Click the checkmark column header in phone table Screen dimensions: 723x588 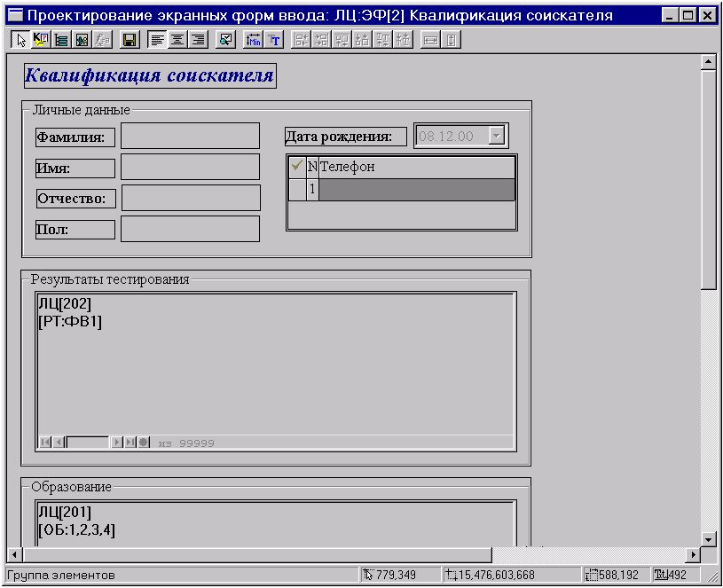pos(297,167)
